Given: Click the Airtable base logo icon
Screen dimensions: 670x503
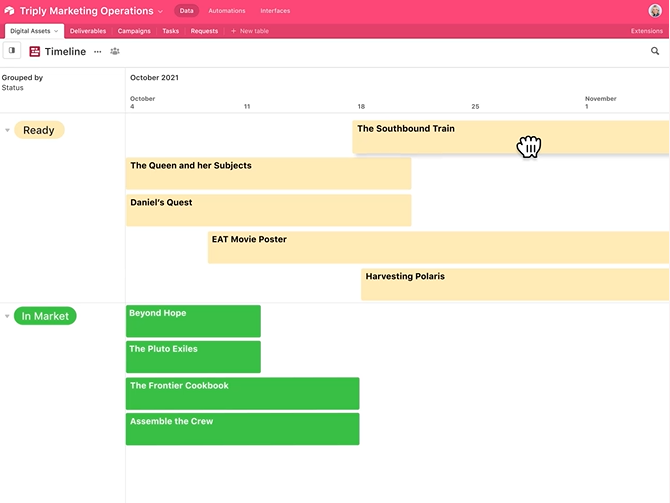Looking at the screenshot, I should coord(9,11).
